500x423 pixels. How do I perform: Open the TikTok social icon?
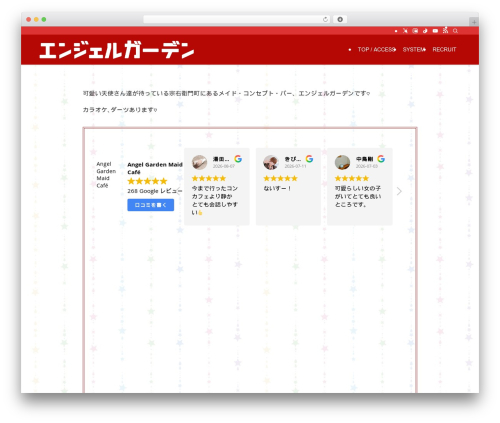tap(425, 31)
